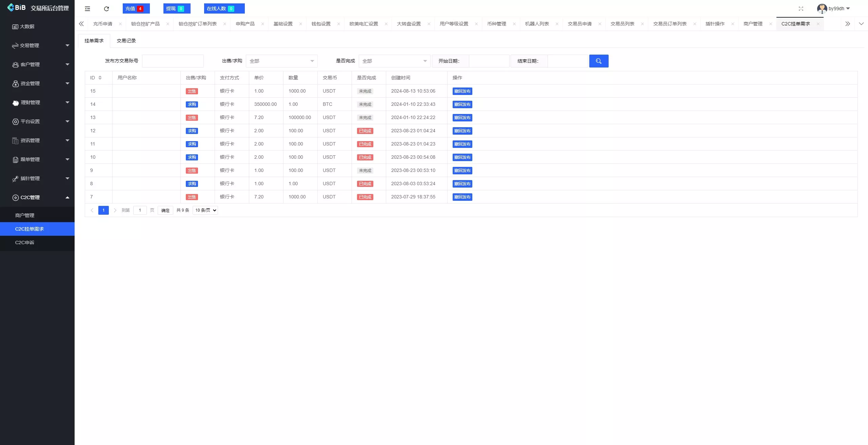Open 资金管理 using its wallet icon

point(15,83)
